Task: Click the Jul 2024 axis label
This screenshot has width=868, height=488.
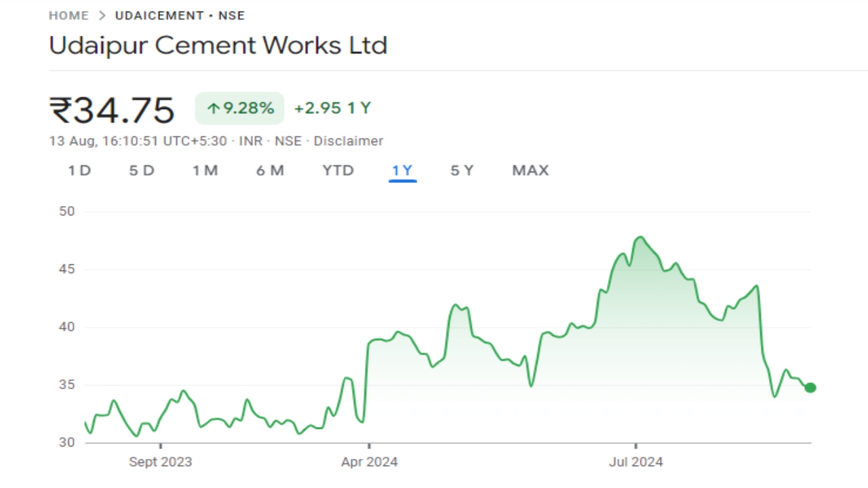Action: click(x=635, y=462)
